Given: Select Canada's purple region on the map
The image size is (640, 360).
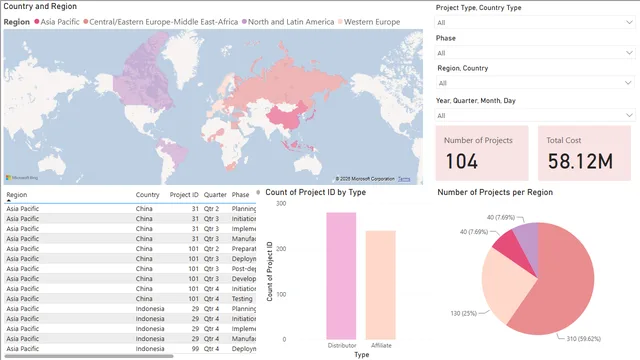Looking at the screenshot, I should tap(143, 80).
